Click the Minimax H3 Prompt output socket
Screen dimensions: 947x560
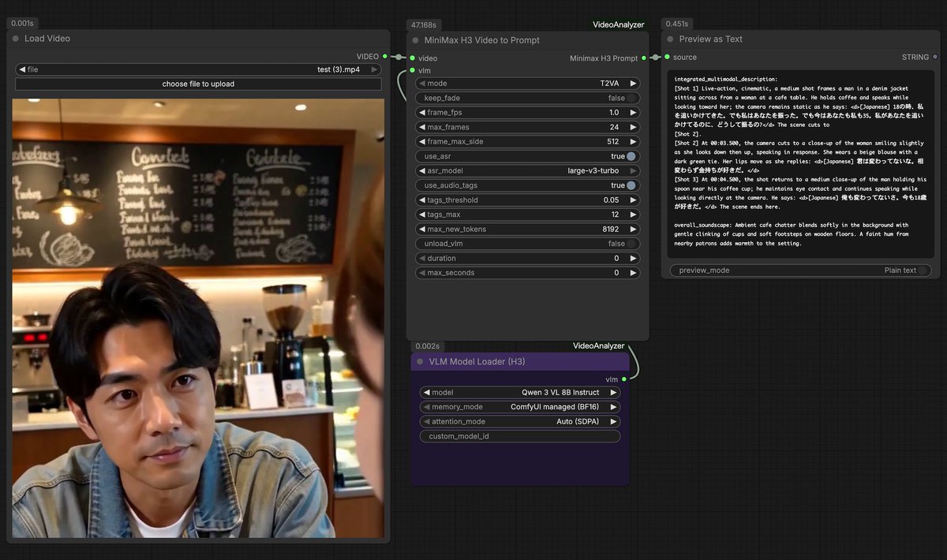pos(644,58)
